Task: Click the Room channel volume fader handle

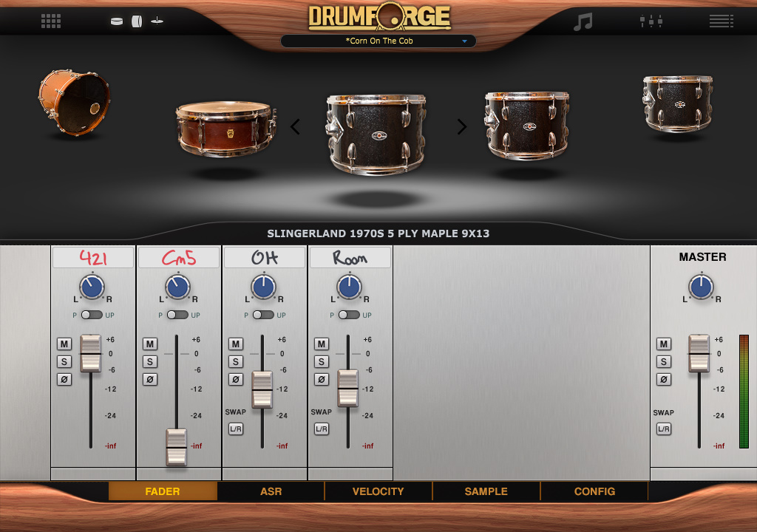Action: 347,389
